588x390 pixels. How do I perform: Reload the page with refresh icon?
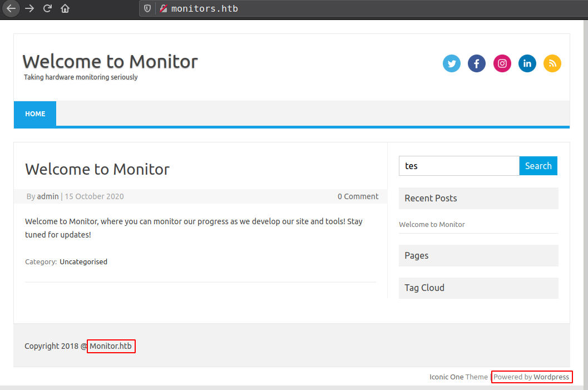pos(47,8)
